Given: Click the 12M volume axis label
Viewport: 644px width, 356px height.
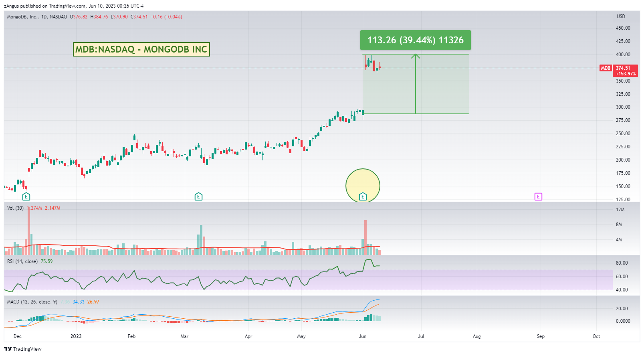Looking at the screenshot, I should tap(620, 210).
